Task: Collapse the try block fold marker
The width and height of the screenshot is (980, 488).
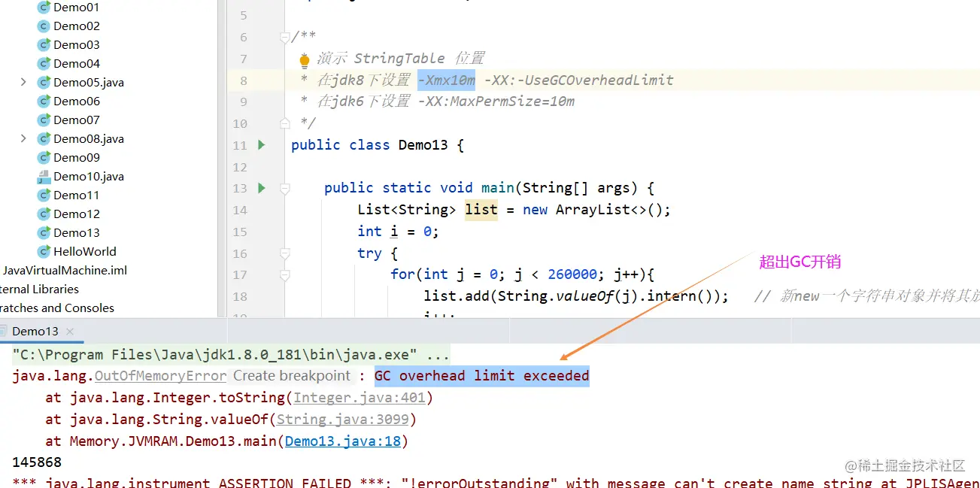Action: 284,253
